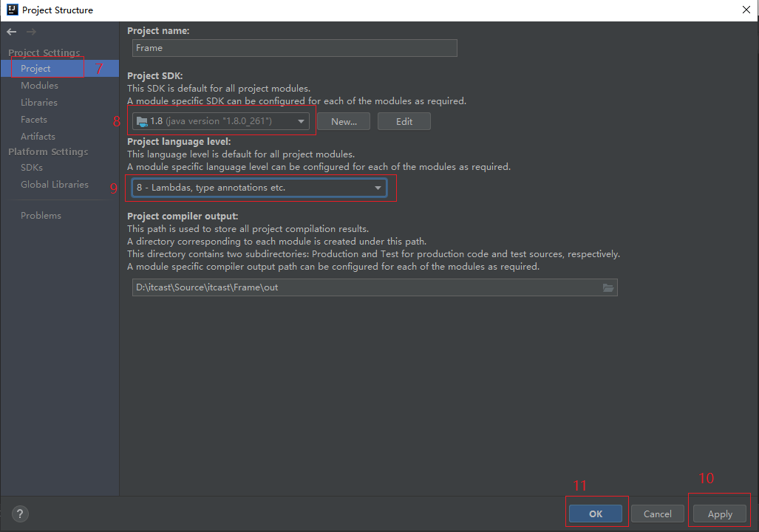Click the back navigation arrow
The height and width of the screenshot is (532, 759).
[12, 32]
